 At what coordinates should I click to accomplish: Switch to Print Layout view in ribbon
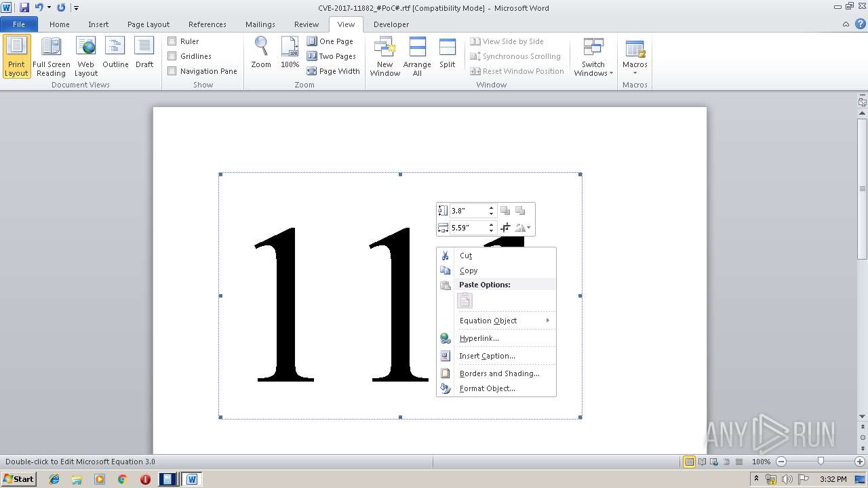tap(16, 57)
